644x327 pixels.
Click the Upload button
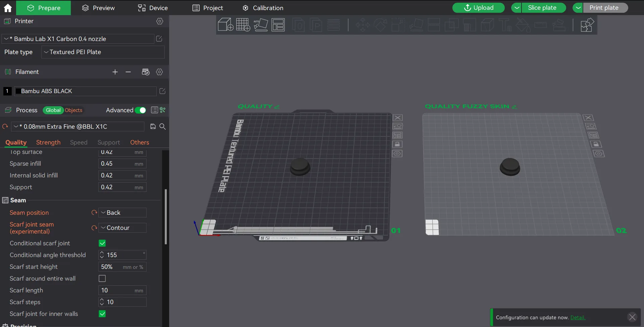coord(479,8)
